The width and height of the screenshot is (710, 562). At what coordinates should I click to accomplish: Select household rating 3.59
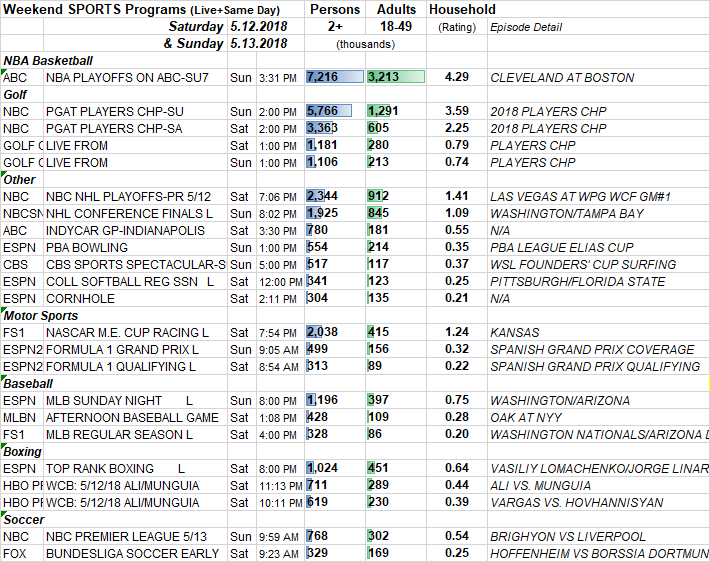(x=456, y=111)
